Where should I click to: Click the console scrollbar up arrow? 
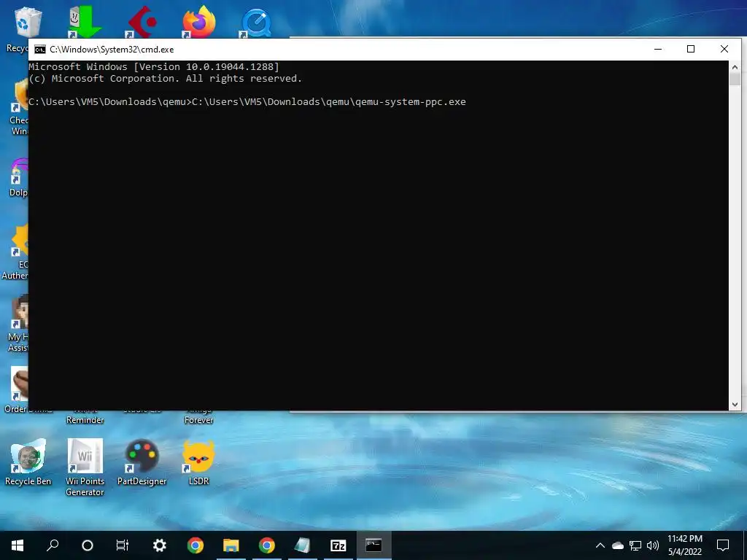pyautogui.click(x=735, y=67)
